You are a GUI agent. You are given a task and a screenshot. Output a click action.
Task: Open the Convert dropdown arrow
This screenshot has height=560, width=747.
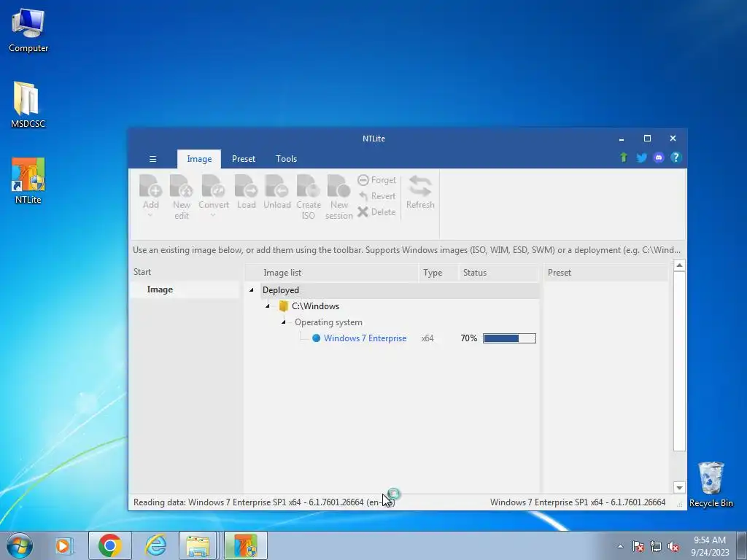pos(213,215)
